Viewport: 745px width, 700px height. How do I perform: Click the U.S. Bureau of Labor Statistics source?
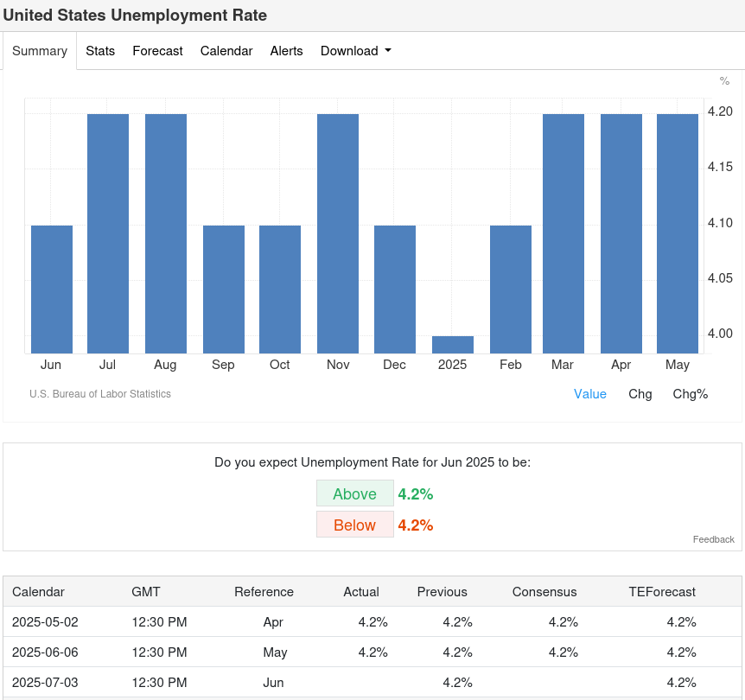pyautogui.click(x=100, y=394)
